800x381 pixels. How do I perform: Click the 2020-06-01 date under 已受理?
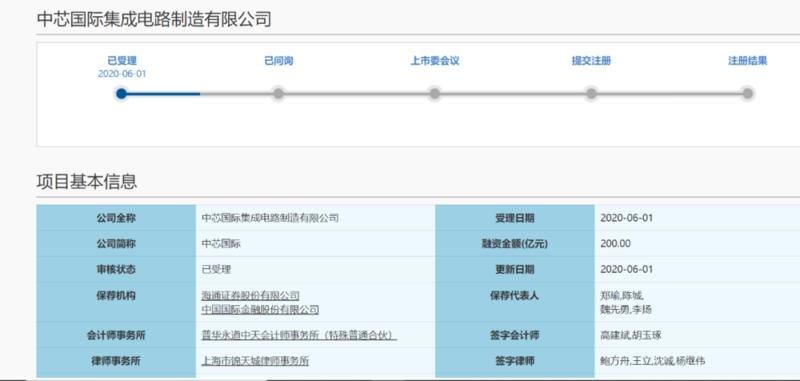coord(122,74)
